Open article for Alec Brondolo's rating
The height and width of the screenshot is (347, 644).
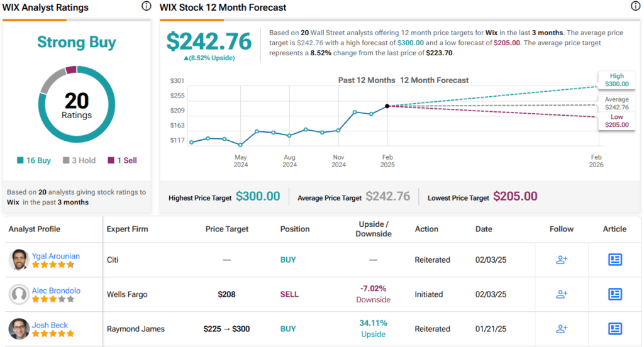click(615, 294)
